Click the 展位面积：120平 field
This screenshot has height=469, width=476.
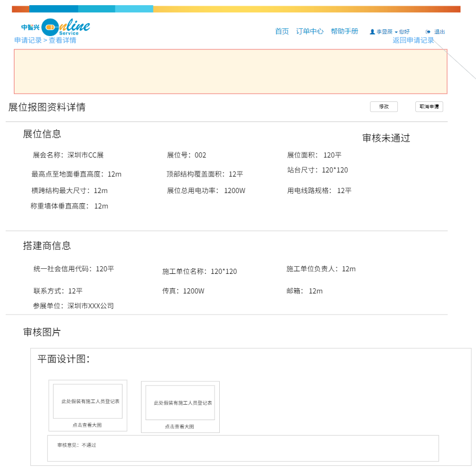(314, 155)
